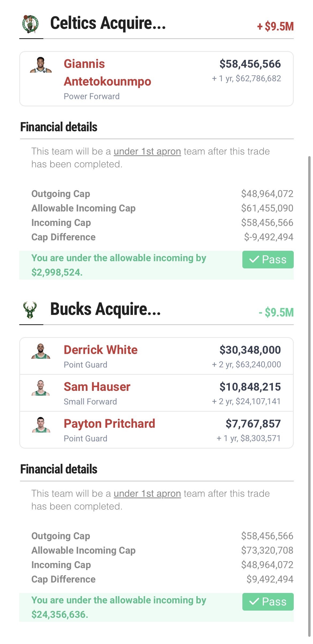The width and height of the screenshot is (313, 644).
Task: Click Celtics +$9.5M cap change amount
Action: point(275,26)
